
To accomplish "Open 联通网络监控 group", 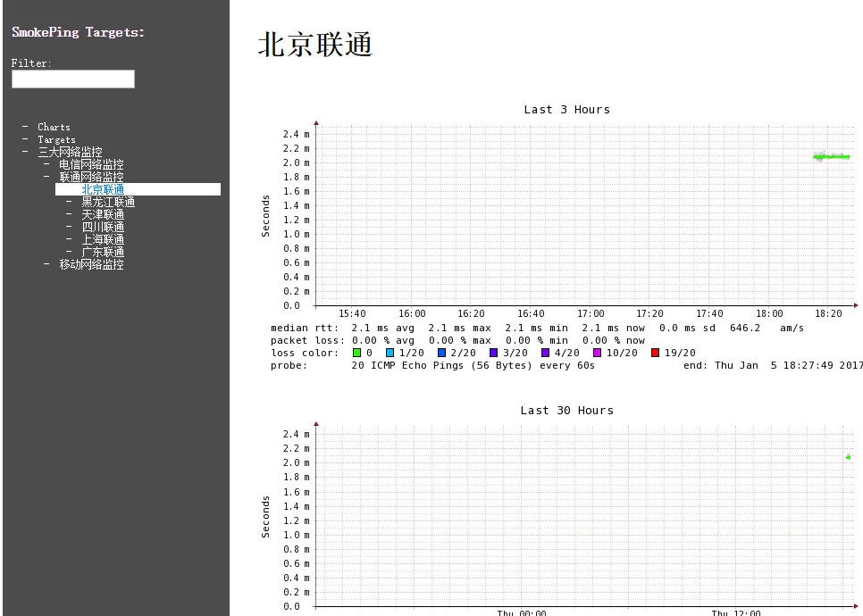I will click(x=91, y=177).
